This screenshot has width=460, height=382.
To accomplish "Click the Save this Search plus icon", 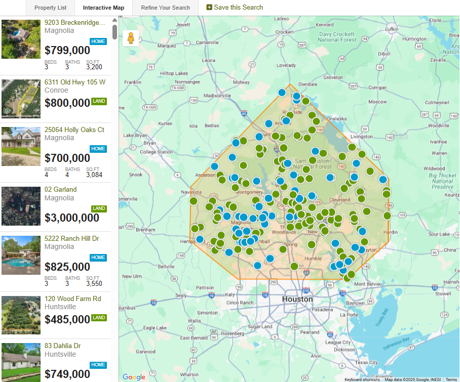I will 209,7.
